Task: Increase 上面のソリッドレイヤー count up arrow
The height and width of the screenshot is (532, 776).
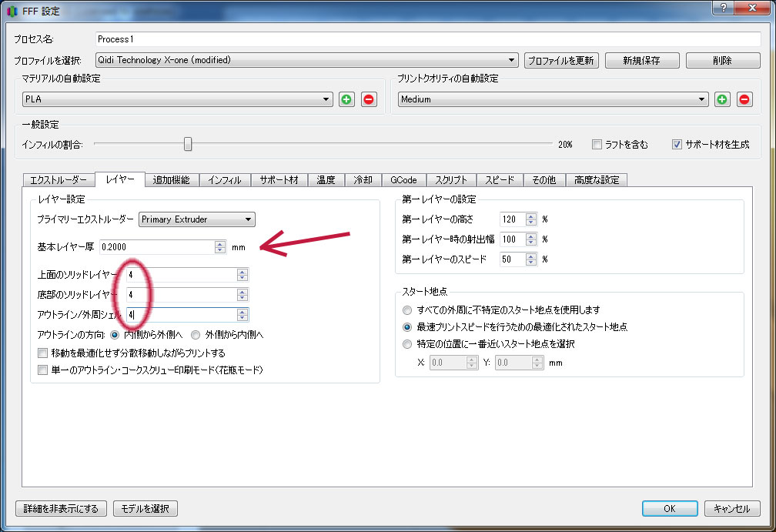Action: [242, 272]
